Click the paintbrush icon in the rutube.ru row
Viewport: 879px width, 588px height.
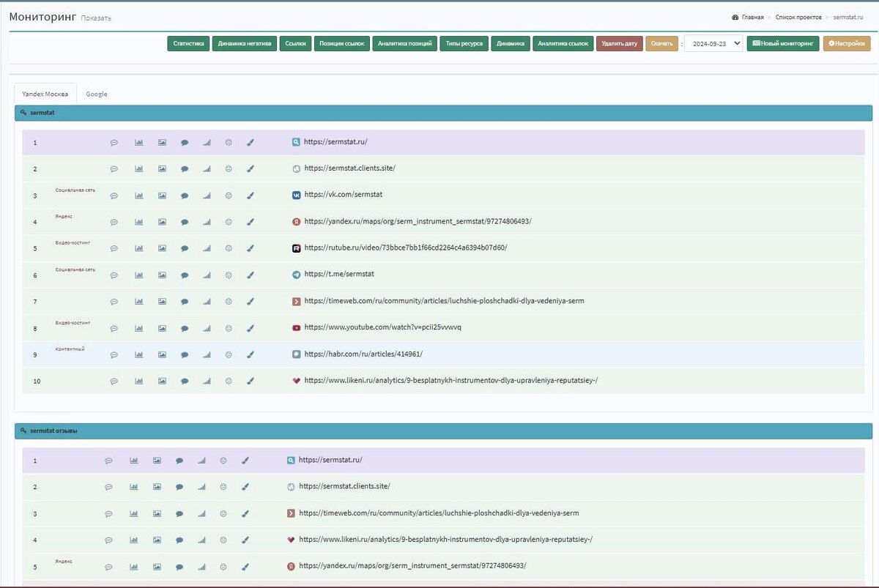pos(250,249)
